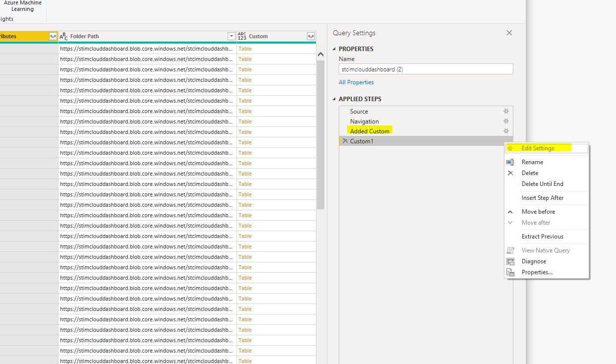Click the query Name input field
The height and width of the screenshot is (364, 616).
point(426,69)
